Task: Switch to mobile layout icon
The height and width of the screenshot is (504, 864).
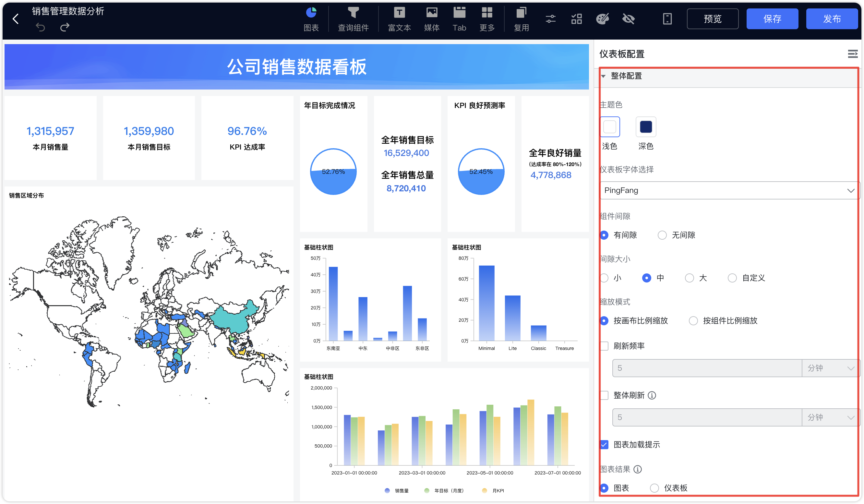Action: [x=667, y=19]
